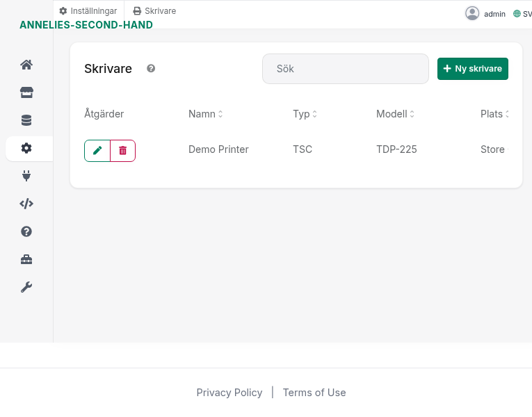
Task: Click the Ny skrivare button
Action: [473, 69]
